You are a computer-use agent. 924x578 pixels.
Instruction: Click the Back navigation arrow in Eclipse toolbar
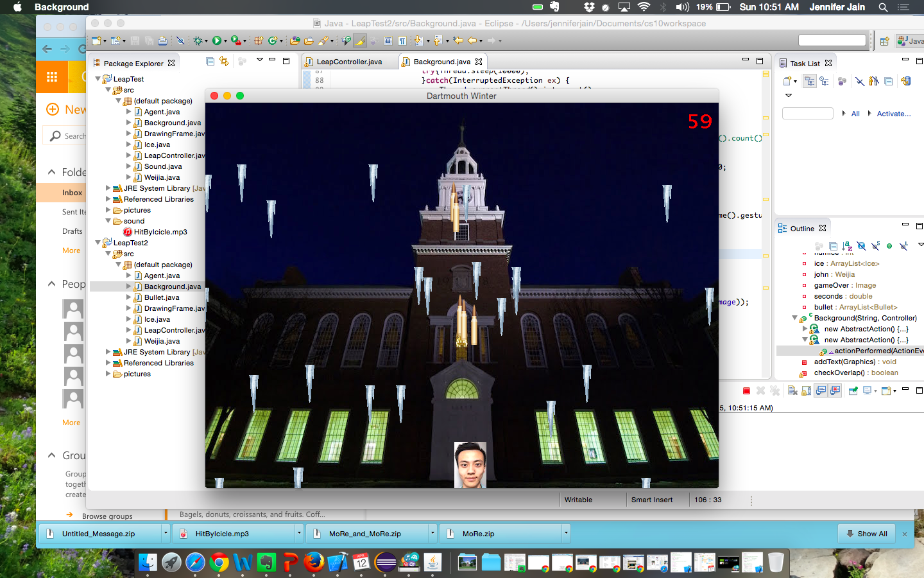[472, 40]
